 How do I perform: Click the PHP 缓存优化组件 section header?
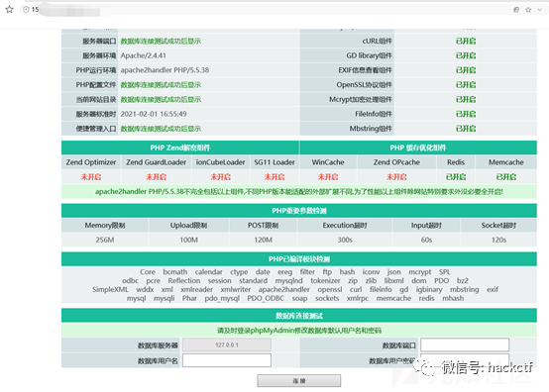click(418, 147)
